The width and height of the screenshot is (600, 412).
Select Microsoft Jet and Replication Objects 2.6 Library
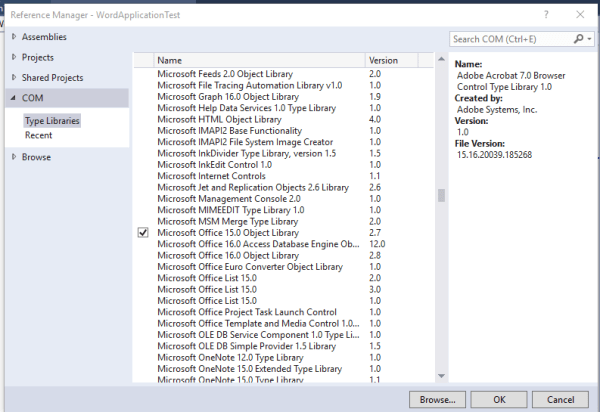[x=284, y=187]
